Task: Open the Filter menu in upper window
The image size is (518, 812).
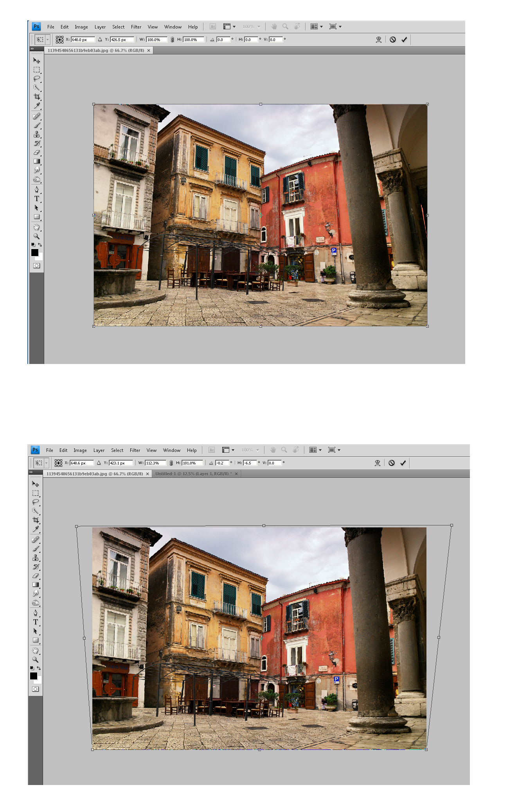Action: (x=136, y=27)
